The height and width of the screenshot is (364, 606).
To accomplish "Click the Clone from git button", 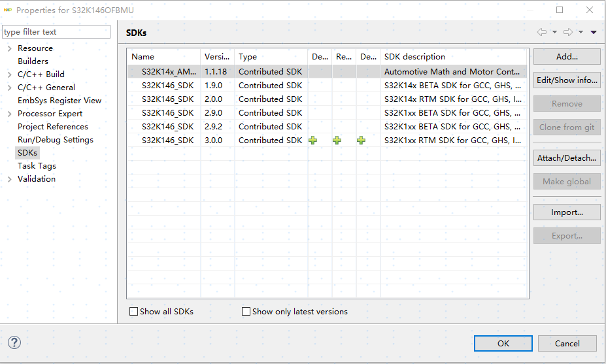I will click(x=567, y=127).
